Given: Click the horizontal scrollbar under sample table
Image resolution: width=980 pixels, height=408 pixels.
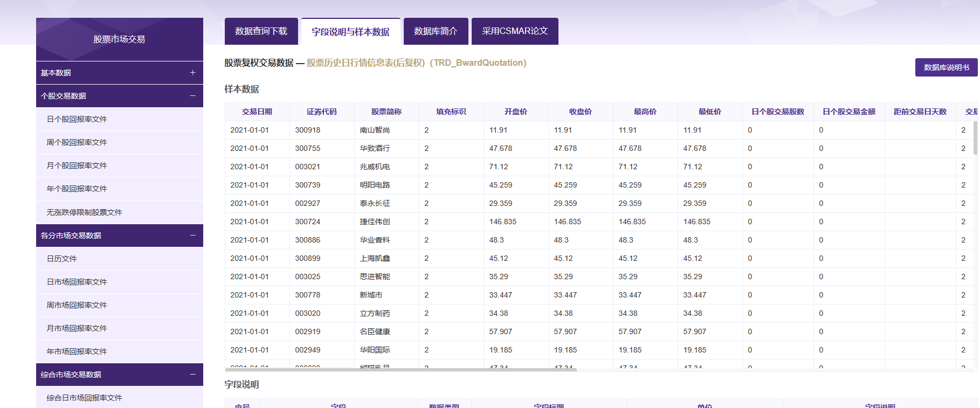Looking at the screenshot, I should [x=401, y=370].
